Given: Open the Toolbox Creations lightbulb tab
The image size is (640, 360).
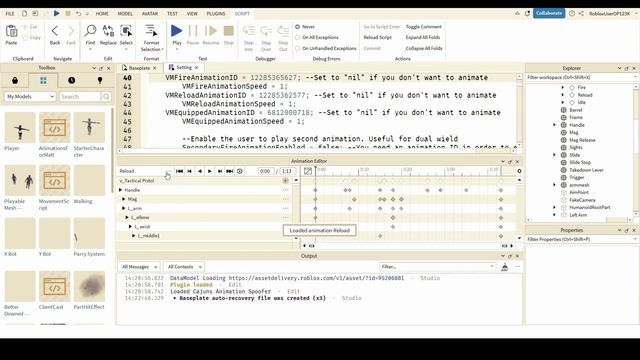Looking at the screenshot, I should 100,80.
